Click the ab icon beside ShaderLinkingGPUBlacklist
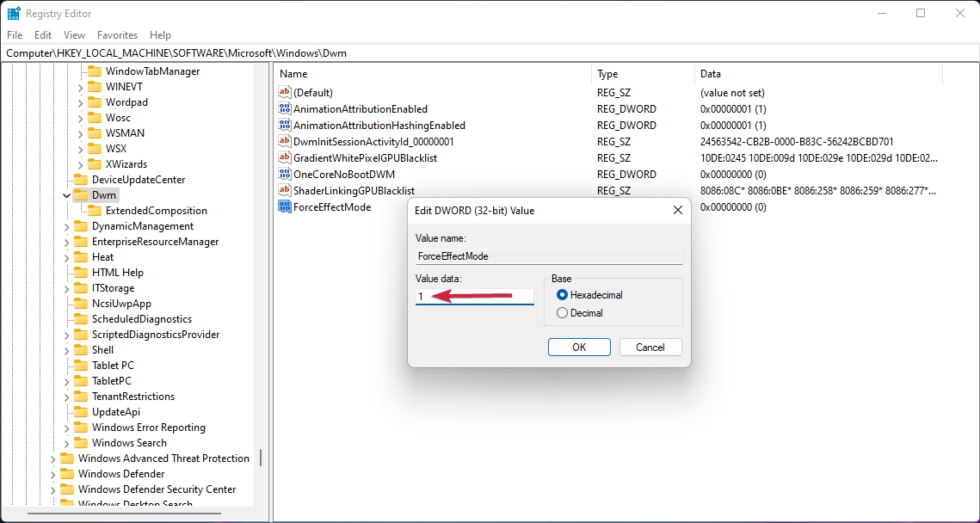Image resolution: width=980 pixels, height=523 pixels. (x=285, y=190)
